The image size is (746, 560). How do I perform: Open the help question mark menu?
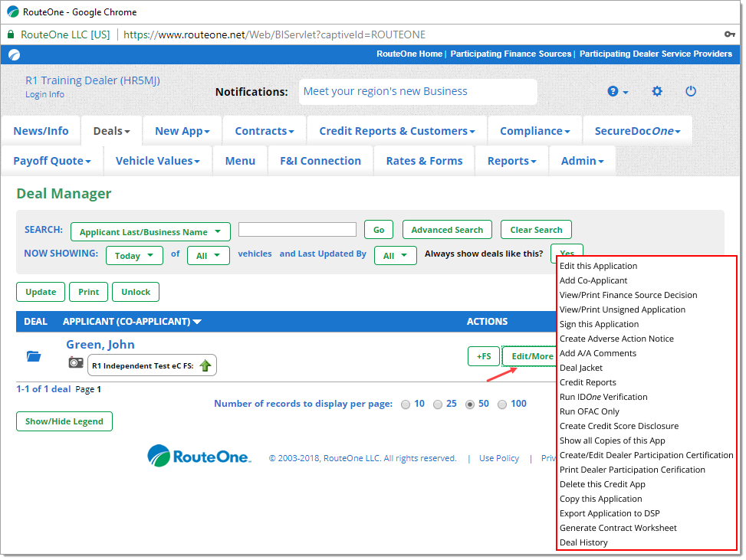(x=617, y=91)
